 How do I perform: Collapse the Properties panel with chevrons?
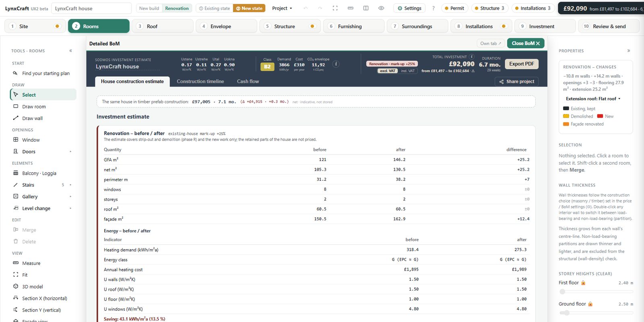click(629, 51)
